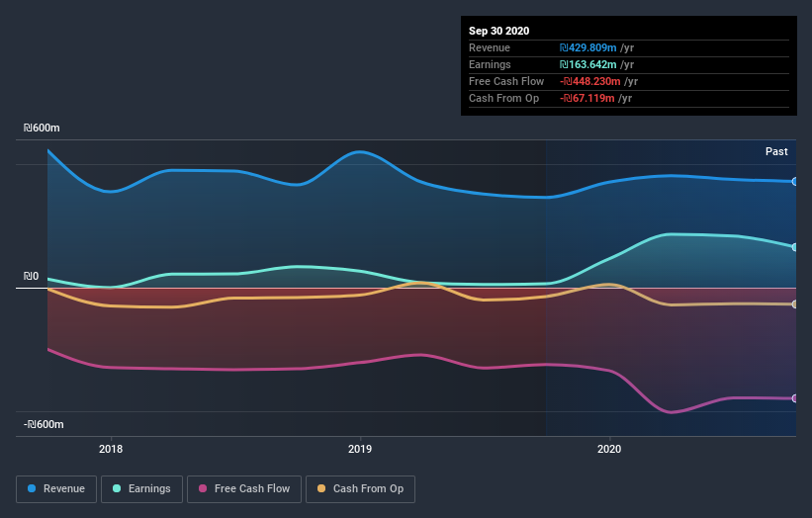Click the ₪163.642m earnings value

(587, 64)
